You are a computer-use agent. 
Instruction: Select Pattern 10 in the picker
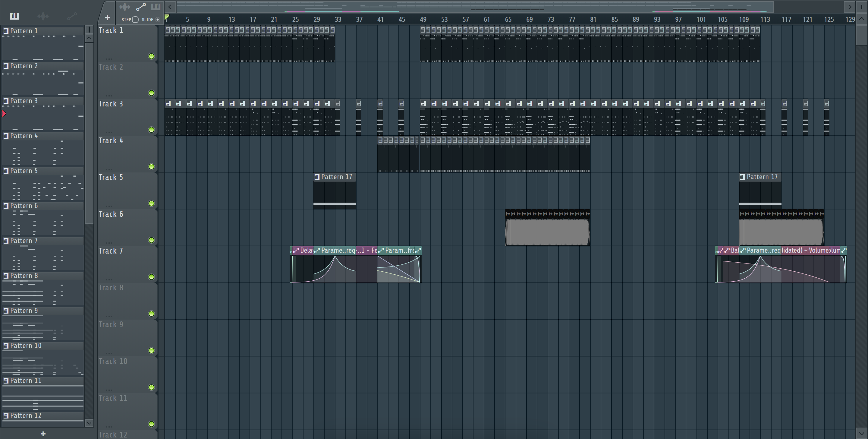click(43, 346)
